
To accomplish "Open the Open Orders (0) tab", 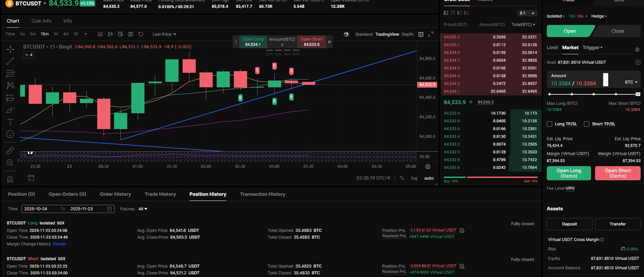I will [x=67, y=194].
